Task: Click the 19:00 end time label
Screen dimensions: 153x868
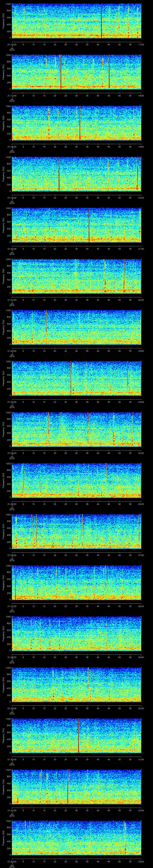Action: (141, 147)
